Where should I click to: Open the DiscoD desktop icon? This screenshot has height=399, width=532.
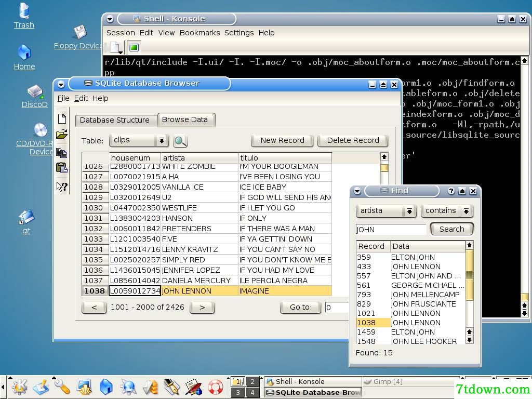[x=35, y=97]
